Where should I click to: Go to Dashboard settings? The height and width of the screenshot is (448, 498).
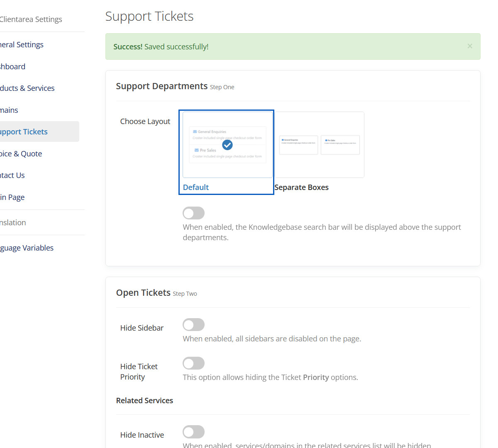[13, 67]
